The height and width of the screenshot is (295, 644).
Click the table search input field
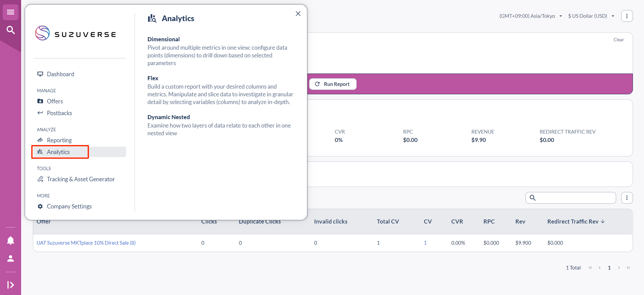(x=575, y=198)
